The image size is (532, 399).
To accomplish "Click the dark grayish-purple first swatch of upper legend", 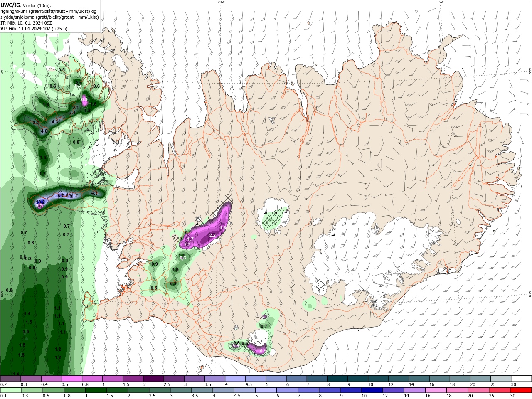I will click(11, 379).
